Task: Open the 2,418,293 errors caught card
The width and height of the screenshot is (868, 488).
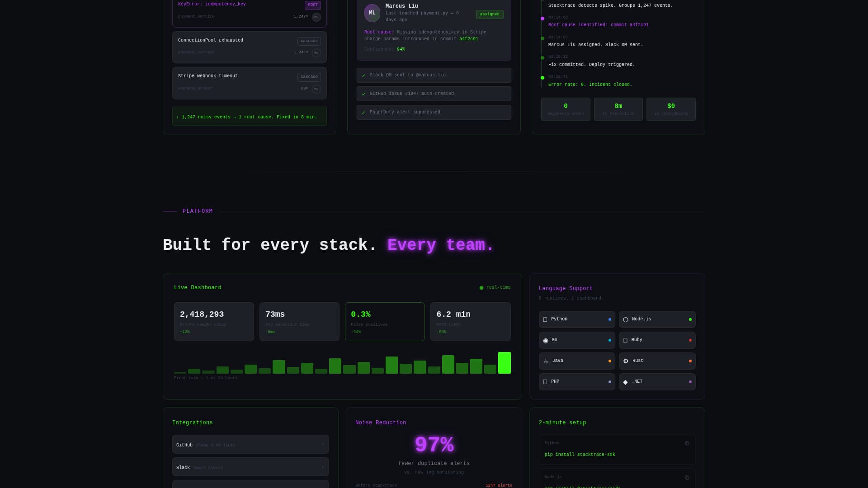Action: (214, 322)
